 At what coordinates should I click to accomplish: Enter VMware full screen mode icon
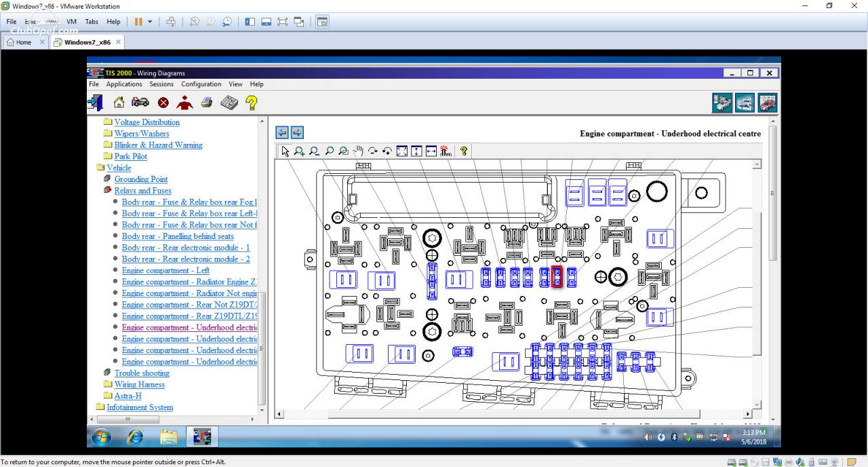283,22
